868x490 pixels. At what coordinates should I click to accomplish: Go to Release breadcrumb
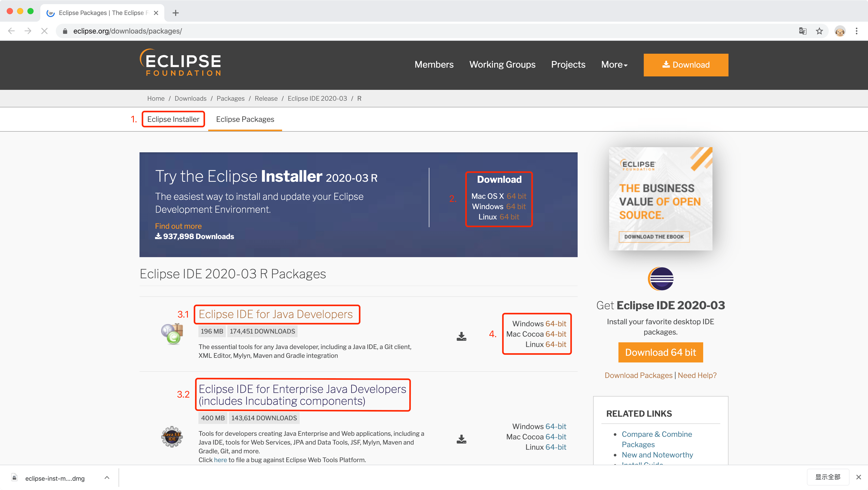(x=266, y=98)
